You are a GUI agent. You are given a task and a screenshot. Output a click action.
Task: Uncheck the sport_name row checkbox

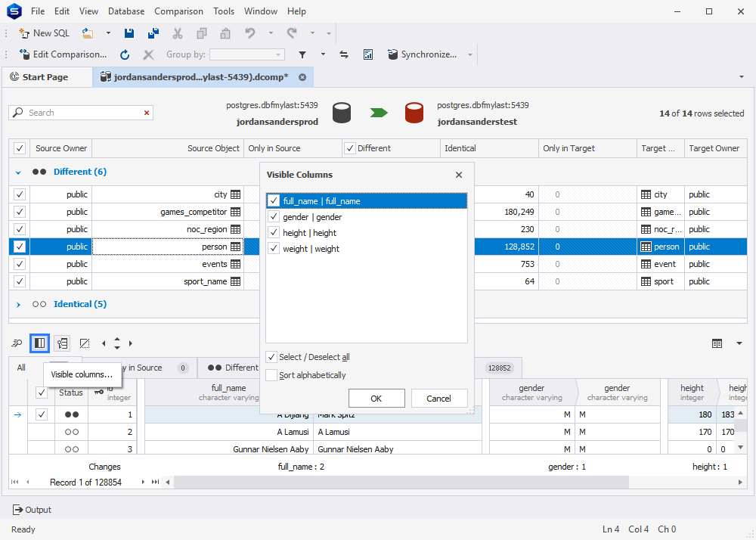tap(20, 281)
